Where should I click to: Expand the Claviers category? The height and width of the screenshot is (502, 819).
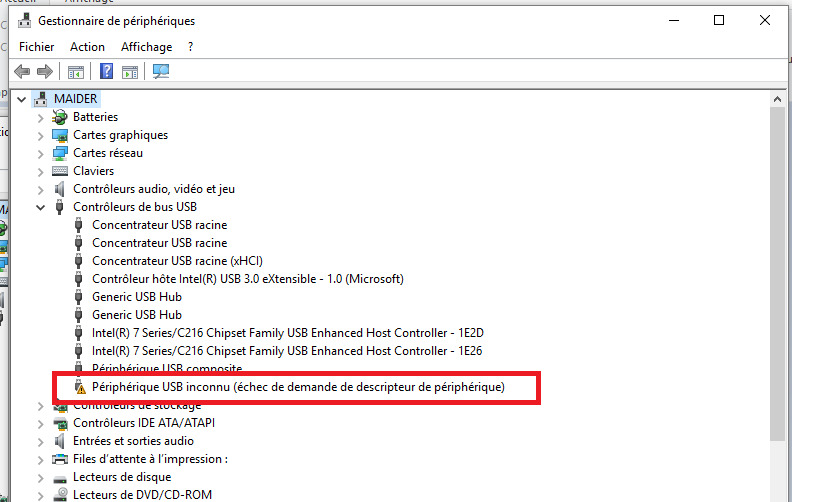40,171
